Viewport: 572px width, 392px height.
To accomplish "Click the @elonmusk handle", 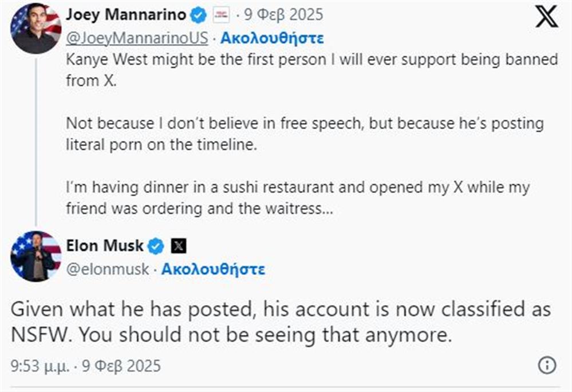I will [x=108, y=269].
